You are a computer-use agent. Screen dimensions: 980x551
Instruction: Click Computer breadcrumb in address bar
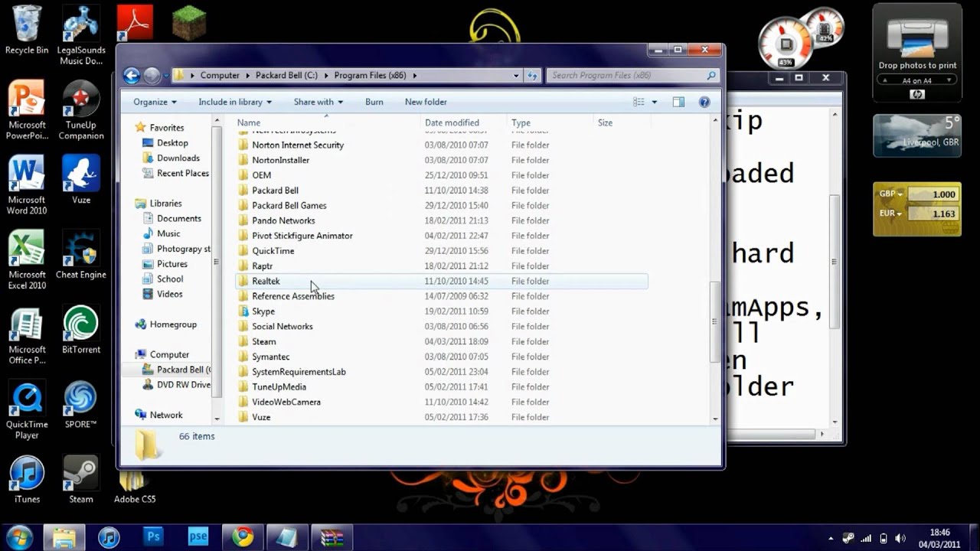[220, 75]
